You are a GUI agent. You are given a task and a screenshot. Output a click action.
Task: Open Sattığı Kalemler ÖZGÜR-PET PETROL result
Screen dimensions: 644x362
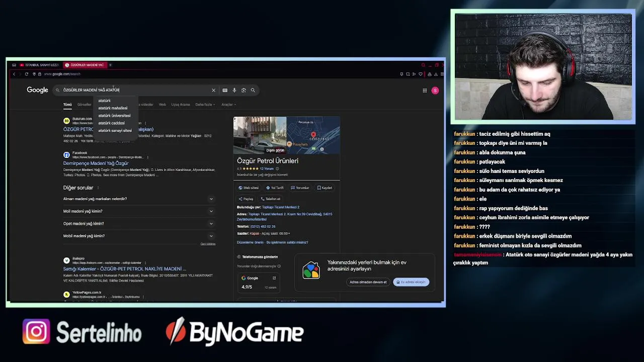pyautogui.click(x=124, y=269)
